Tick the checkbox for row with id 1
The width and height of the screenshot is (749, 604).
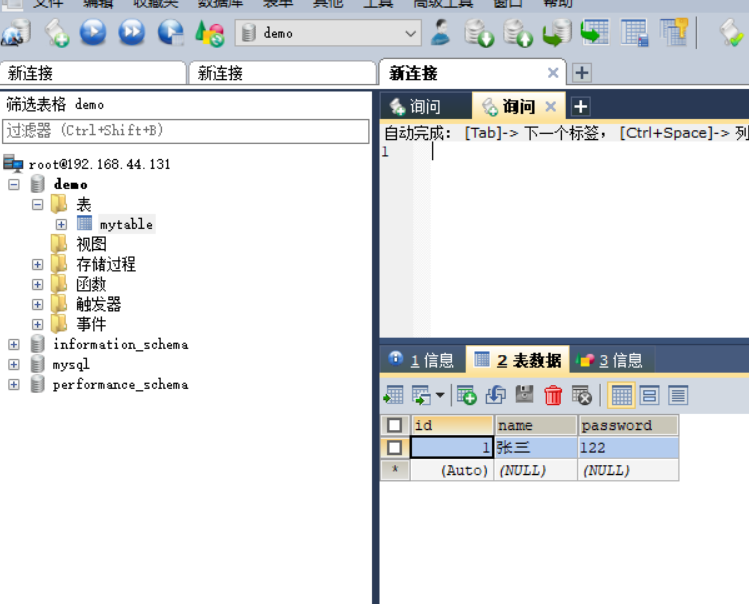point(395,448)
